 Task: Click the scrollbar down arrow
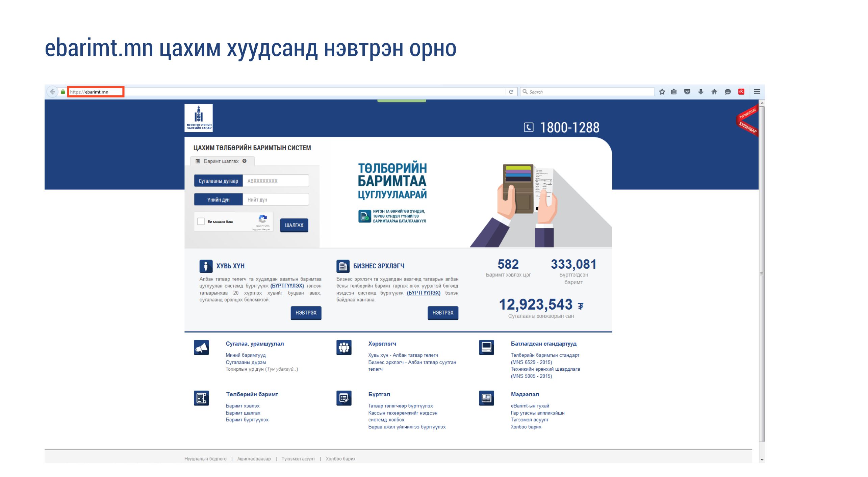(762, 460)
